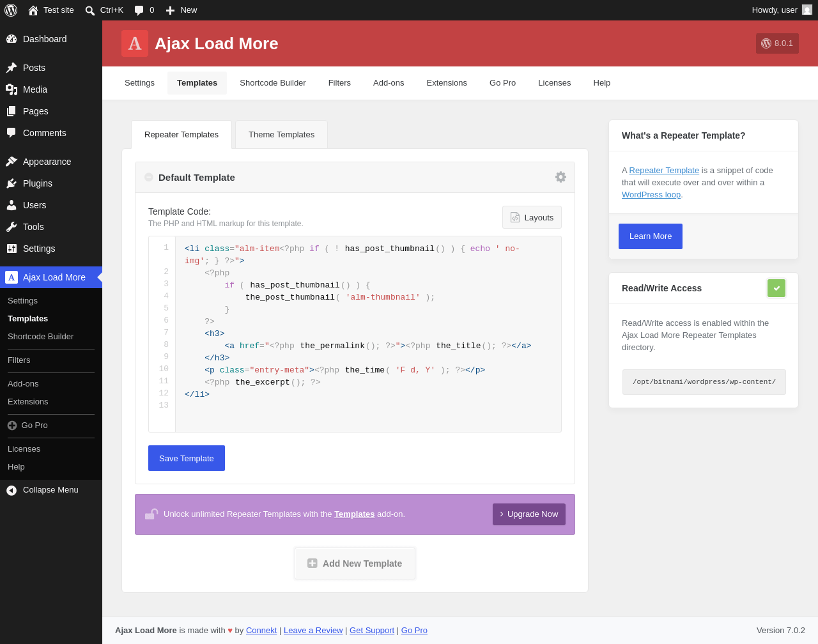
Task: Click the Posts pushpin icon
Action: 12,68
